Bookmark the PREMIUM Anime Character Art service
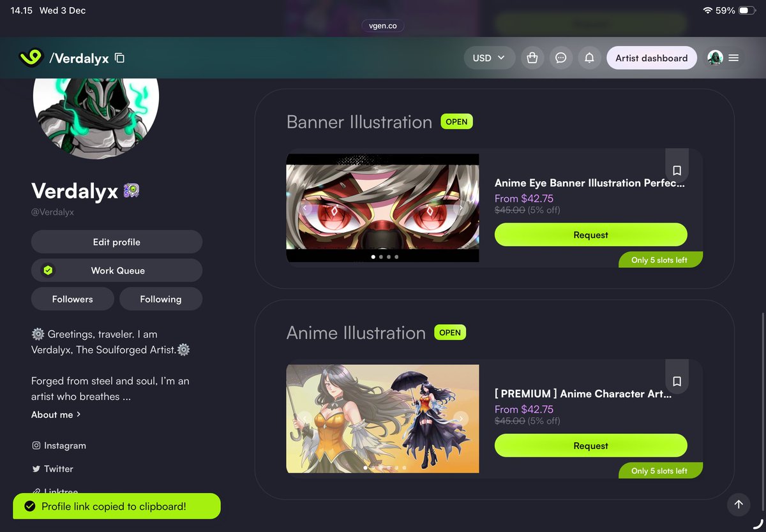This screenshot has width=766, height=532. pyautogui.click(x=677, y=381)
